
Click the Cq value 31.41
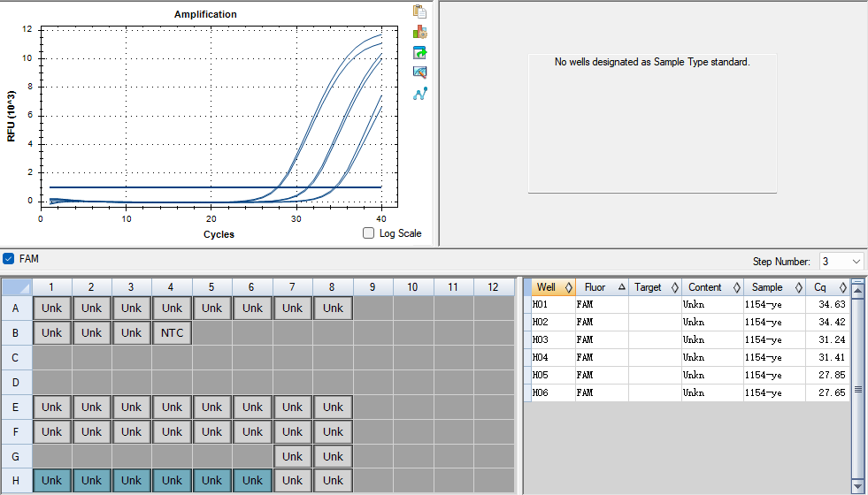pos(832,357)
